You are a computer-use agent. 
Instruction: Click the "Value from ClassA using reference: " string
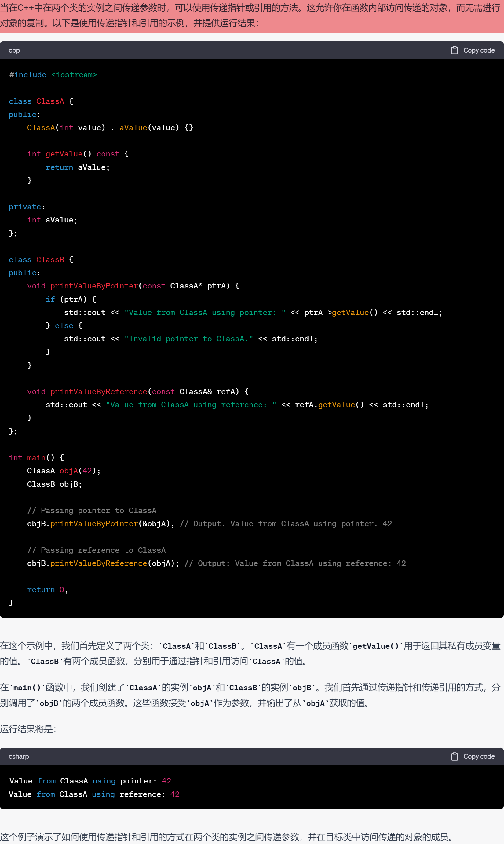click(191, 405)
